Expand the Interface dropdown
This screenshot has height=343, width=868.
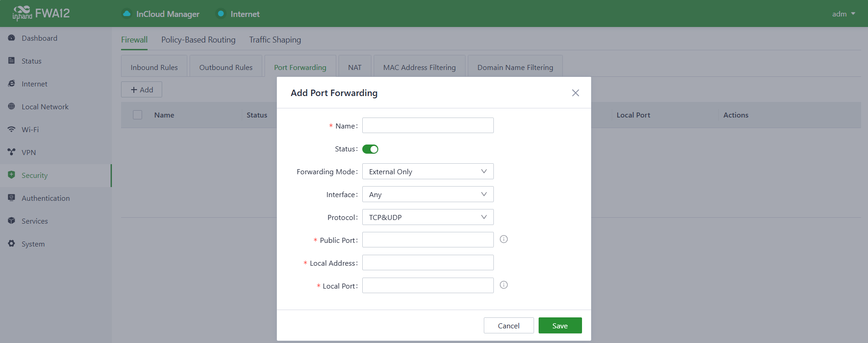428,194
